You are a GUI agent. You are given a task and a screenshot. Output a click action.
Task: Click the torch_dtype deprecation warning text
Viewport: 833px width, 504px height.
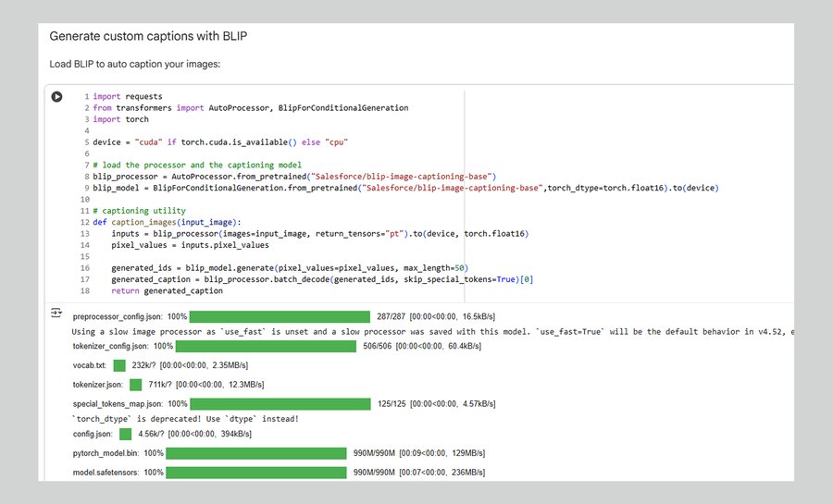tap(185, 419)
